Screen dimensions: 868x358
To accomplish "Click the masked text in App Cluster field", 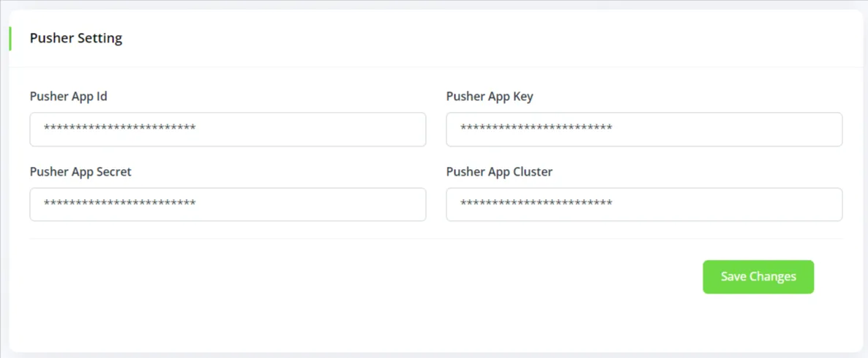I will (x=536, y=204).
